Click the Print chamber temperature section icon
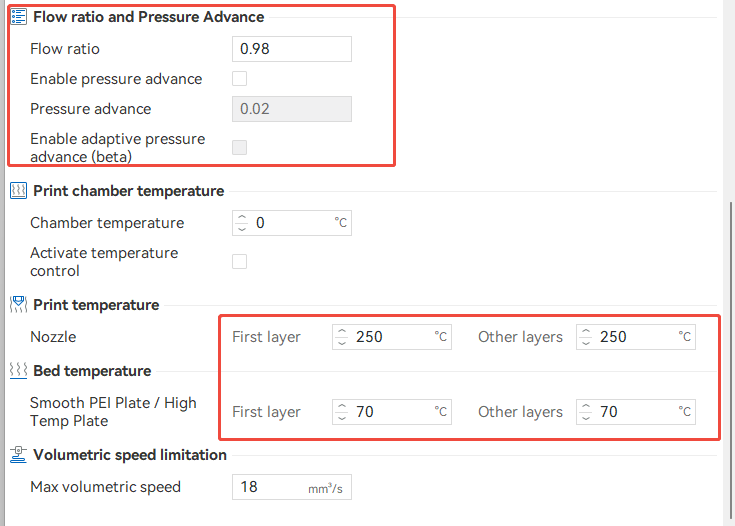The image size is (735, 526). pyautogui.click(x=18, y=191)
